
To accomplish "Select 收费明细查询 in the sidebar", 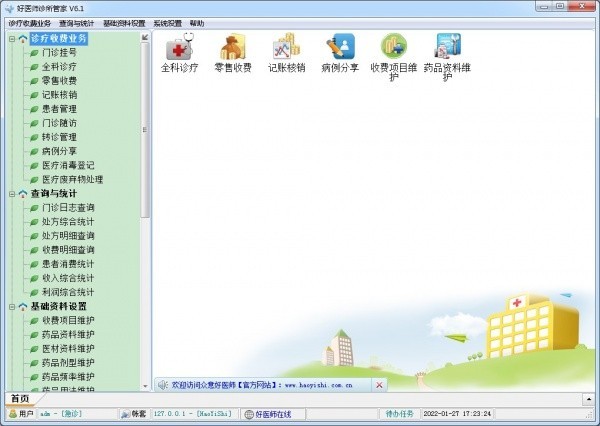I will coord(68,250).
